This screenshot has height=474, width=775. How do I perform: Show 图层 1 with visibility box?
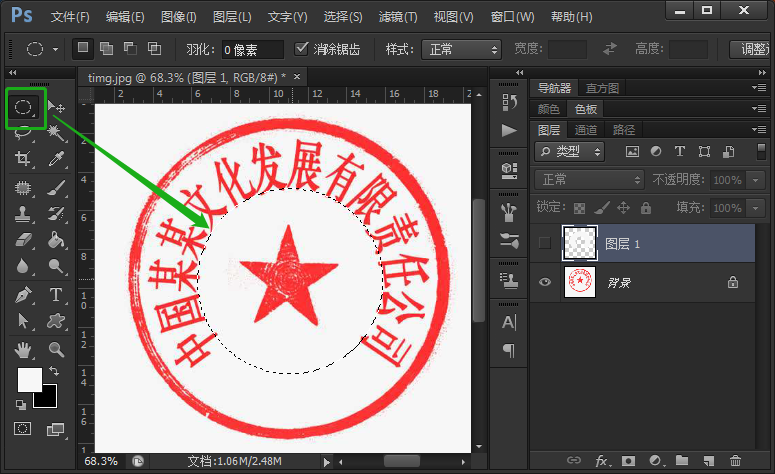pos(545,243)
